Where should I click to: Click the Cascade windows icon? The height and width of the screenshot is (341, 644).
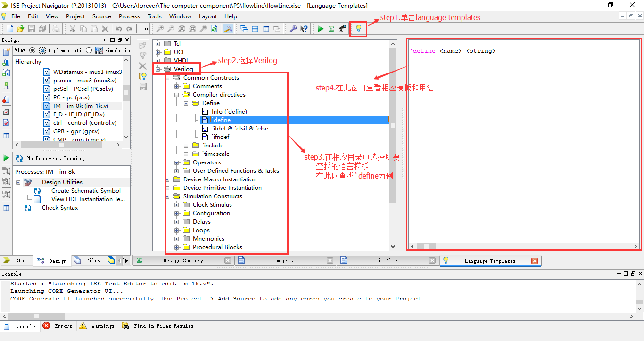pos(244,29)
